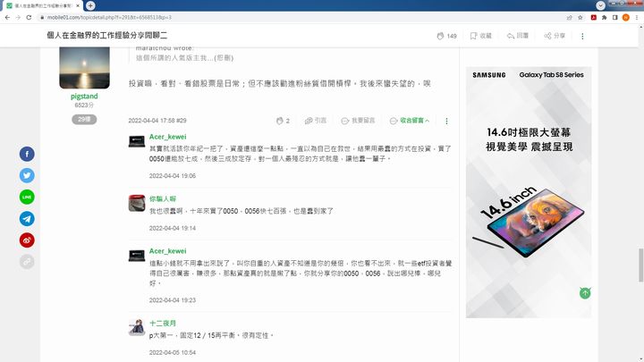The width and height of the screenshot is (644, 362).
Task: Open Acer_kewei link on 19:23 comment
Action: 167,251
